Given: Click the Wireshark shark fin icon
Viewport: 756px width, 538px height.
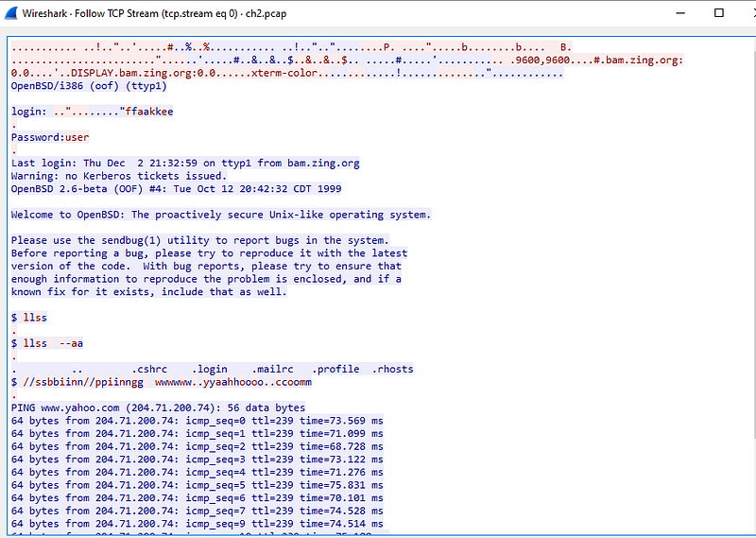Looking at the screenshot, I should click(10, 13).
